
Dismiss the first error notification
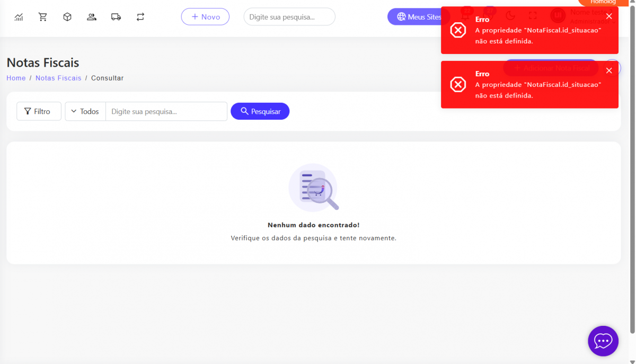(609, 16)
